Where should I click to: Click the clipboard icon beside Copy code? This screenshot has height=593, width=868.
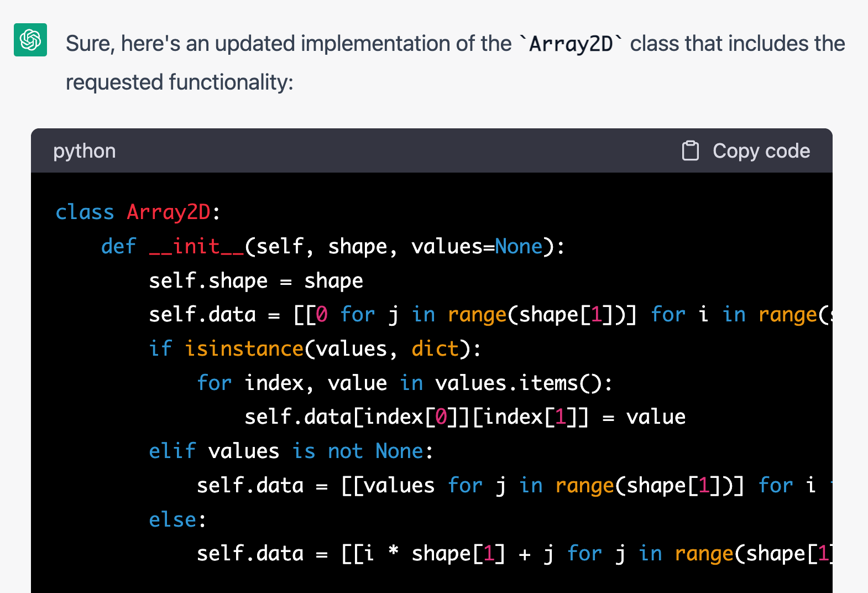(x=691, y=150)
